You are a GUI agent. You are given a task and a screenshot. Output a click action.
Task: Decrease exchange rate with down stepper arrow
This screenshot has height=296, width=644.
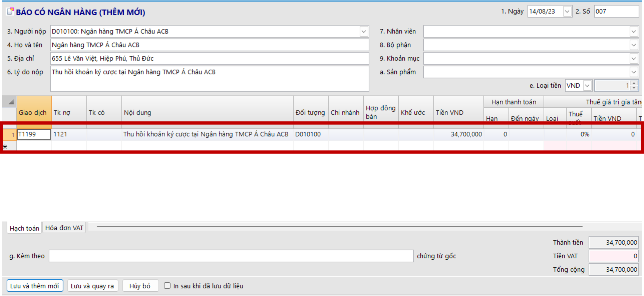click(634, 88)
